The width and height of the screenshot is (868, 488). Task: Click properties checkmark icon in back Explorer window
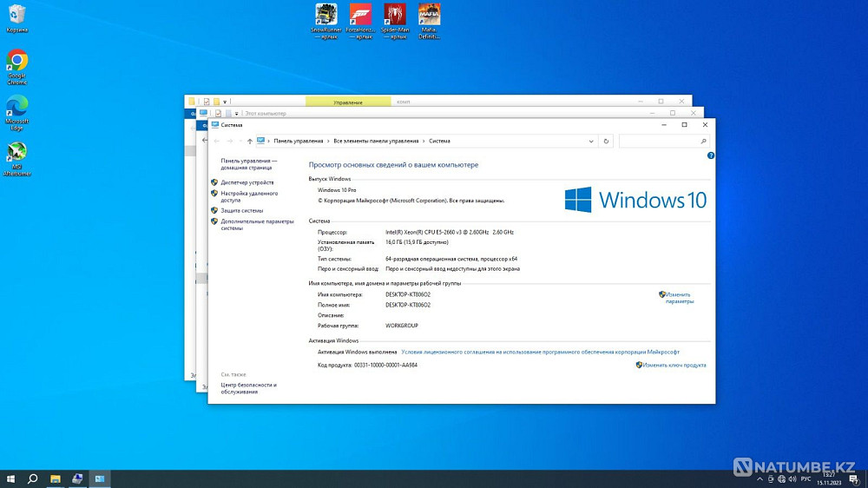point(207,102)
